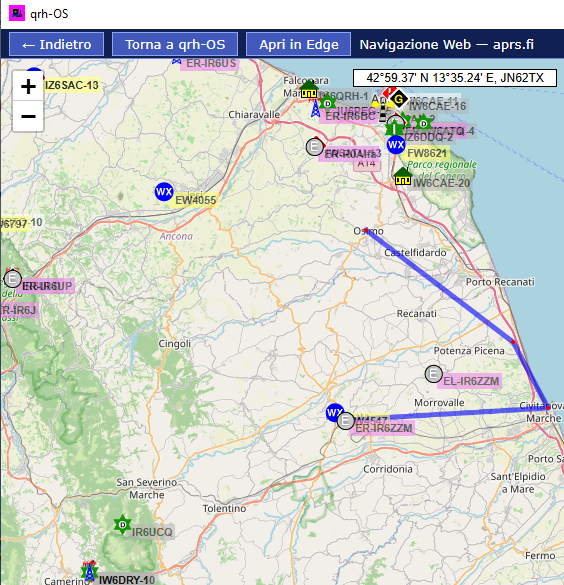Viewport: 564px width, 585px height.
Task: Click the Fermo town name on map
Action: [x=540, y=556]
